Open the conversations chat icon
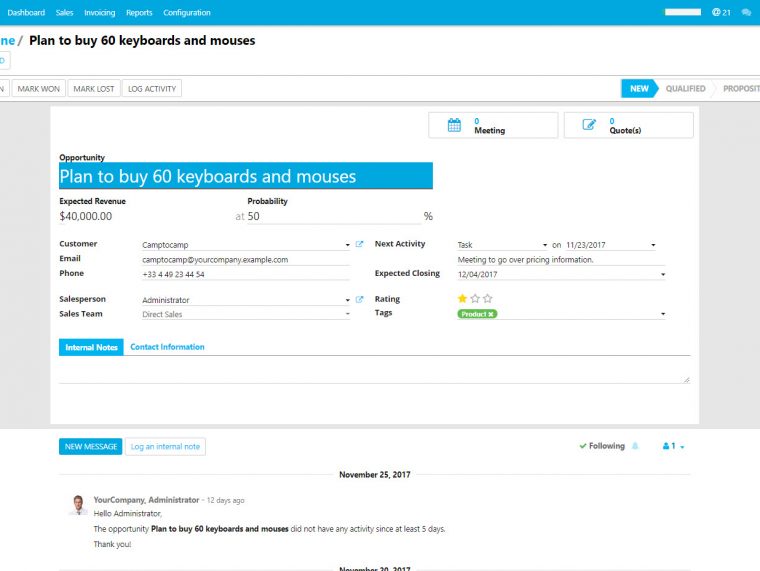 tap(746, 13)
